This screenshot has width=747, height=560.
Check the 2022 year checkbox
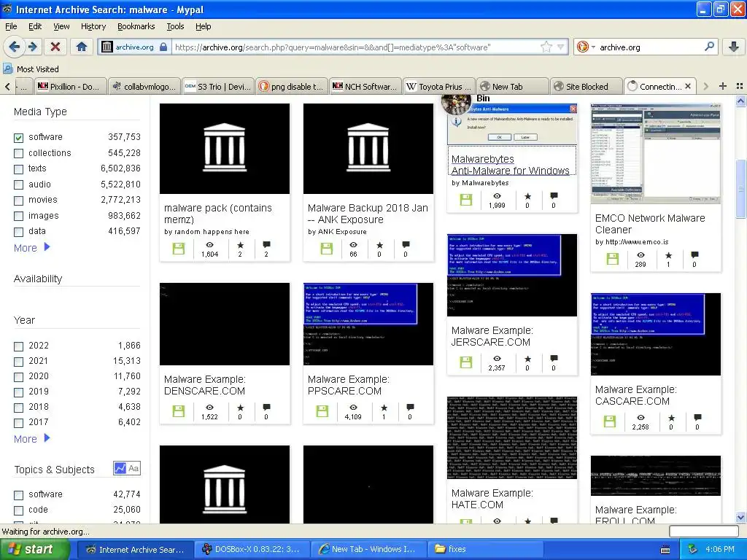18,346
